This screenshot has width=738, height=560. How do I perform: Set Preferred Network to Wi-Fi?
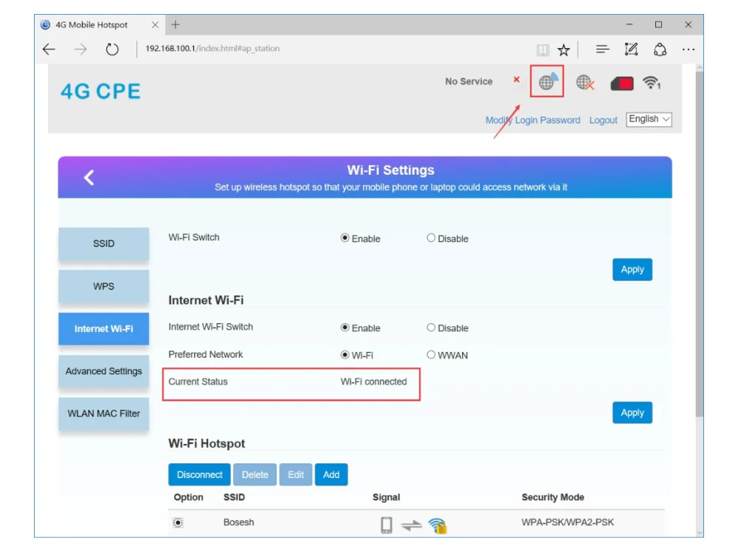[345, 355]
